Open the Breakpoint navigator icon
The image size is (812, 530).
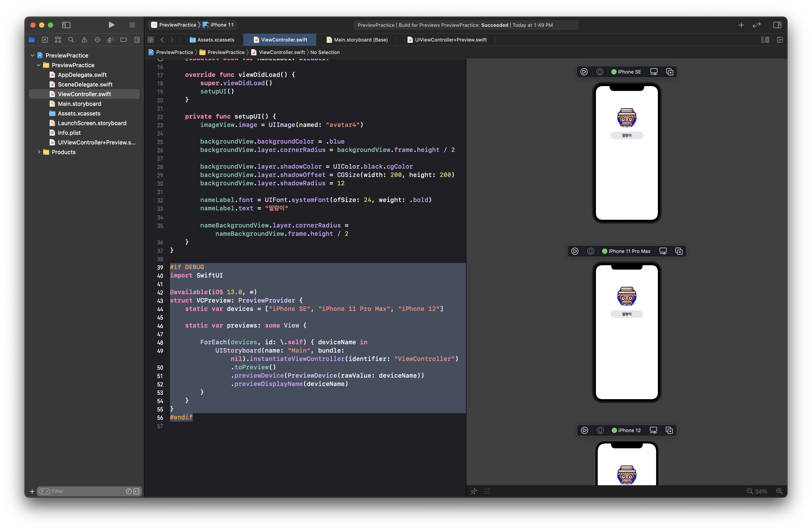tap(123, 40)
